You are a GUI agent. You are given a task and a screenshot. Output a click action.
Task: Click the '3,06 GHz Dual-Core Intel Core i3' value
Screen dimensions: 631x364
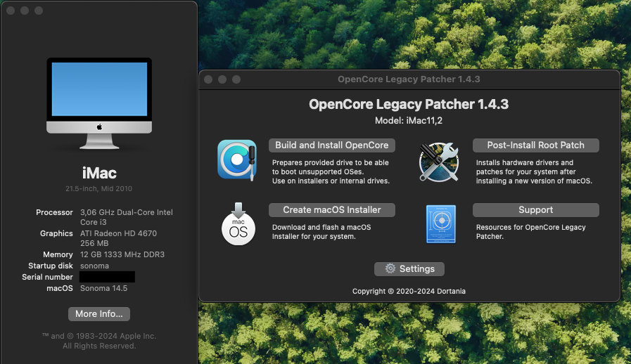[127, 217]
